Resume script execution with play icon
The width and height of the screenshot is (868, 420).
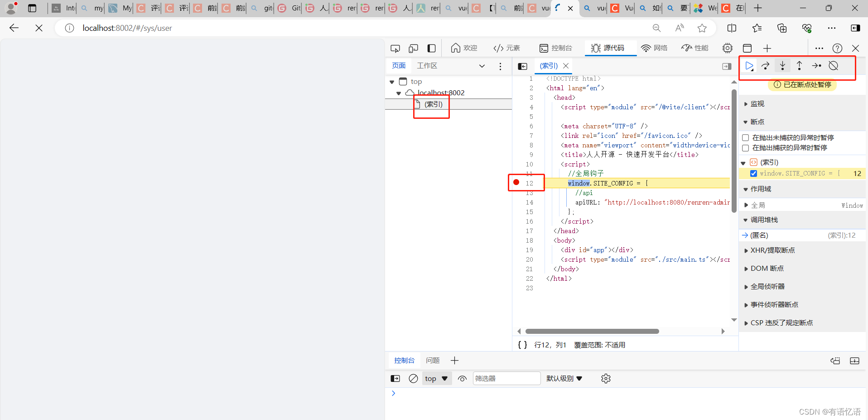pyautogui.click(x=749, y=66)
